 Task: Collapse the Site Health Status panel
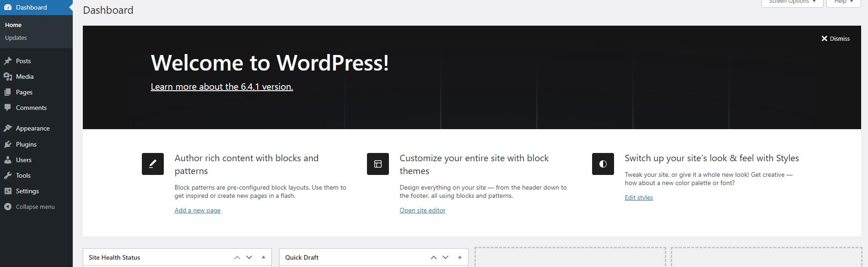(x=264, y=257)
